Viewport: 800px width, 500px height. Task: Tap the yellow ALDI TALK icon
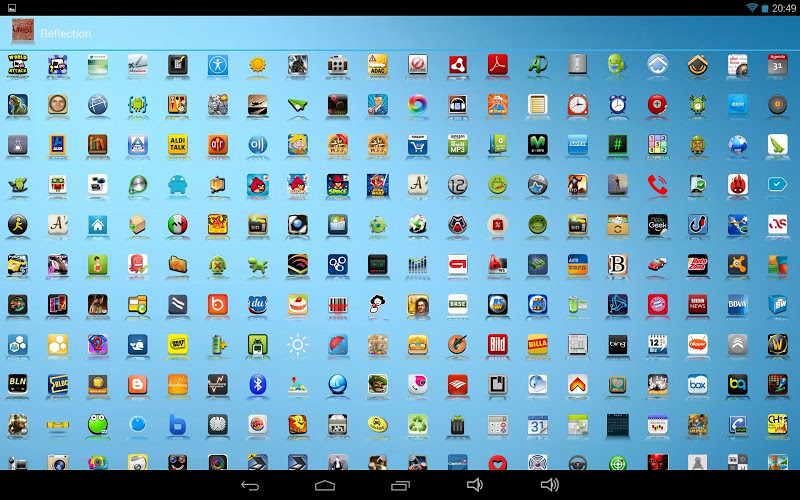pyautogui.click(x=178, y=145)
